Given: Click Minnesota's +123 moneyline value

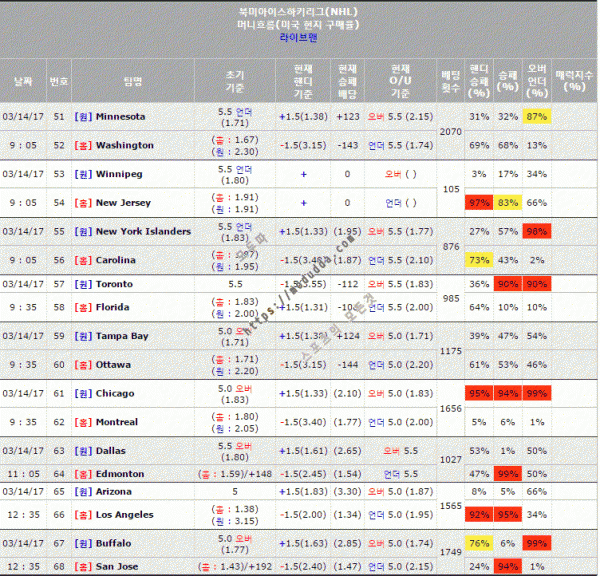Looking at the screenshot, I should tap(347, 116).
